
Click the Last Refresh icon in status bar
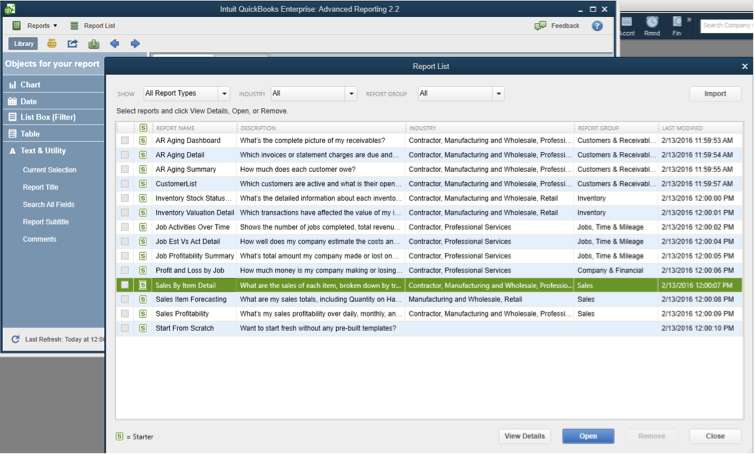(15, 340)
